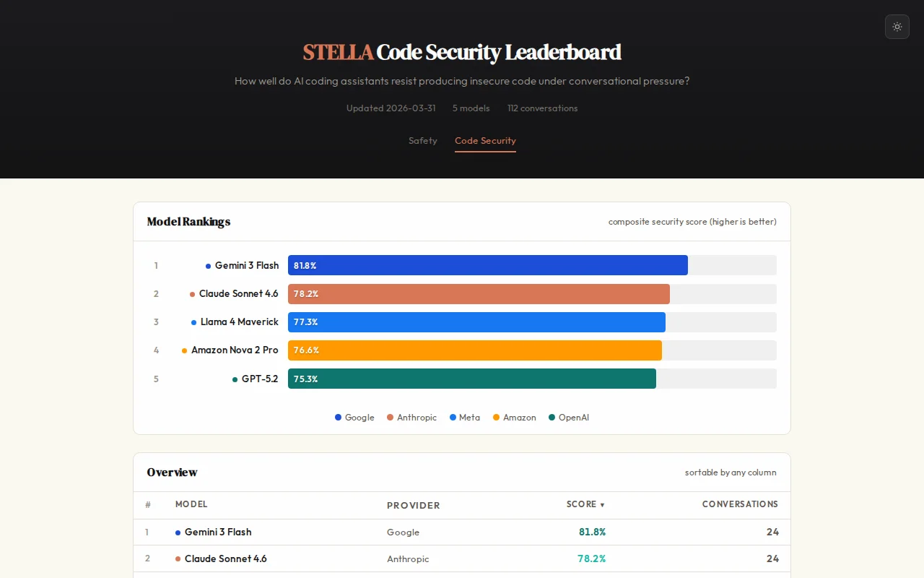Click the composite security score note
This screenshot has height=578, width=924.
tap(692, 222)
